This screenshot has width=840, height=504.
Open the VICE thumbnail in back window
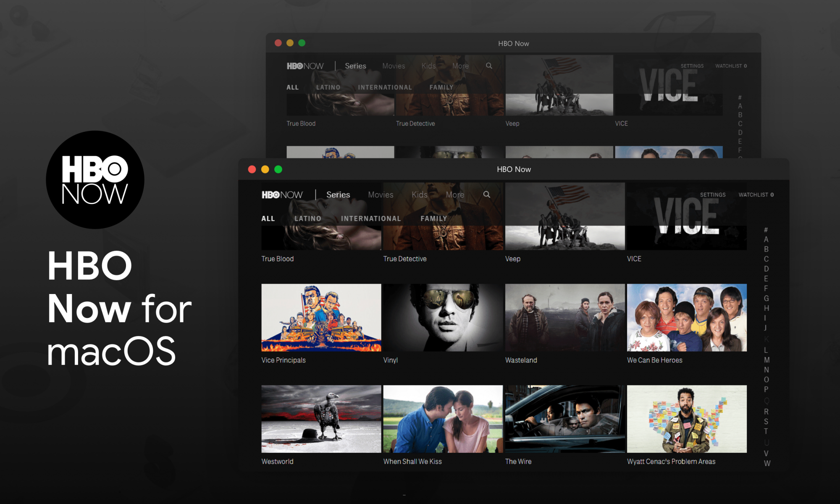coord(669,85)
